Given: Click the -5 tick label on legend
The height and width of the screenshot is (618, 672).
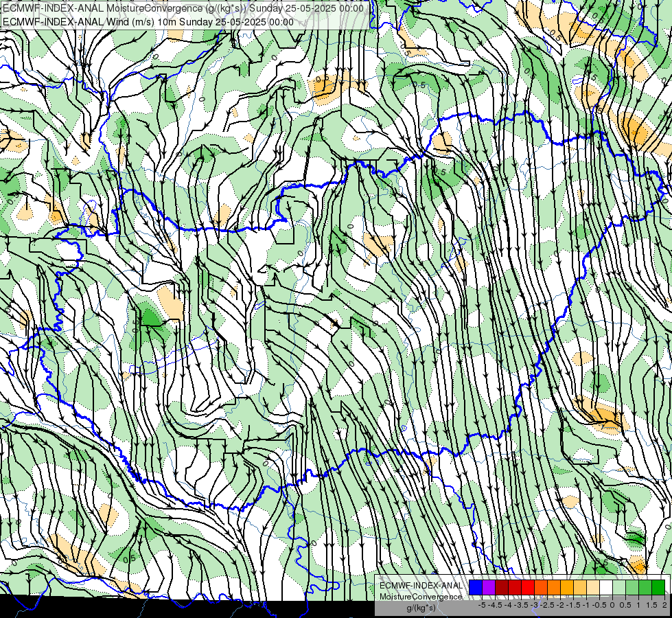Looking at the screenshot, I should pyautogui.click(x=482, y=605).
